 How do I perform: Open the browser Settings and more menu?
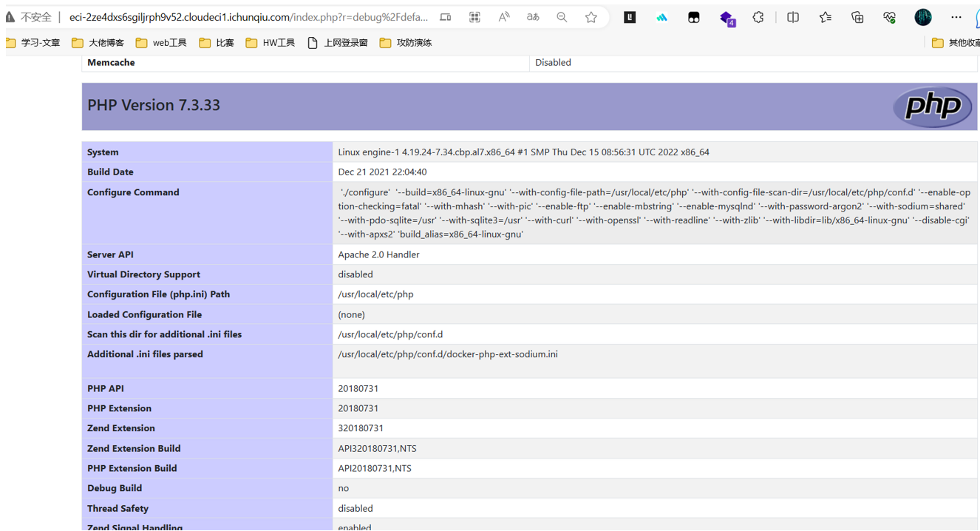[956, 17]
